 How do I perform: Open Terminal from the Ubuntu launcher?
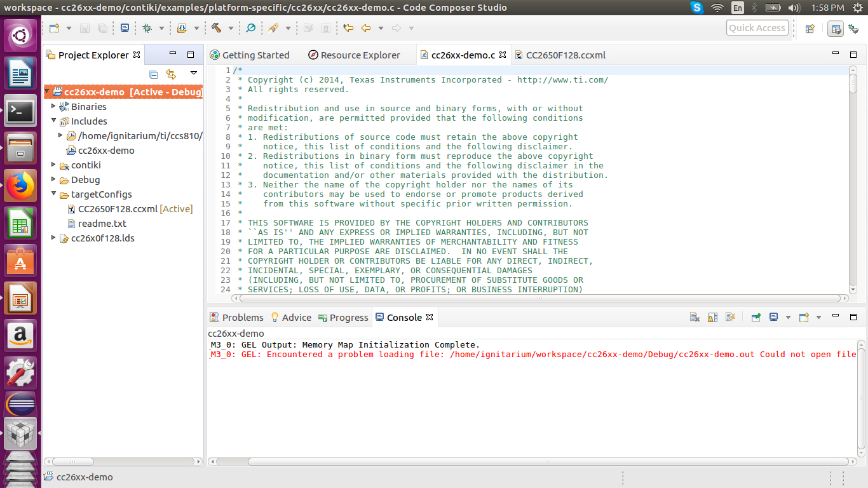[21, 112]
